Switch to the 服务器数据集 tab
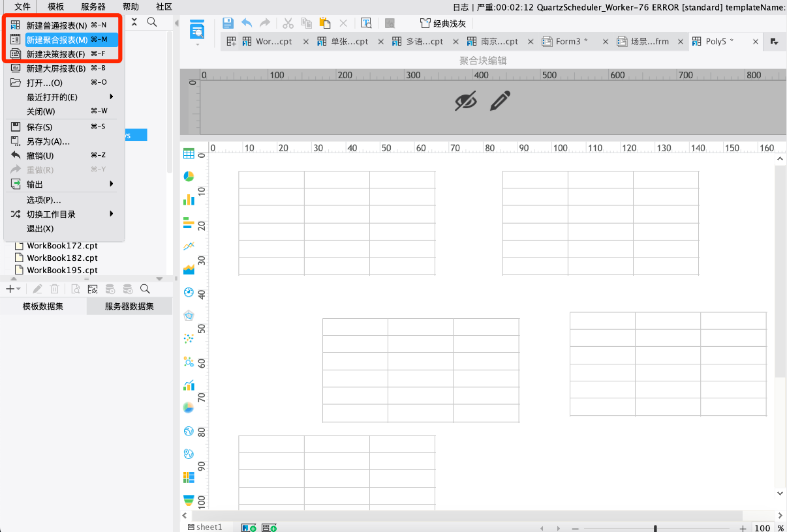The image size is (787, 532). click(129, 306)
